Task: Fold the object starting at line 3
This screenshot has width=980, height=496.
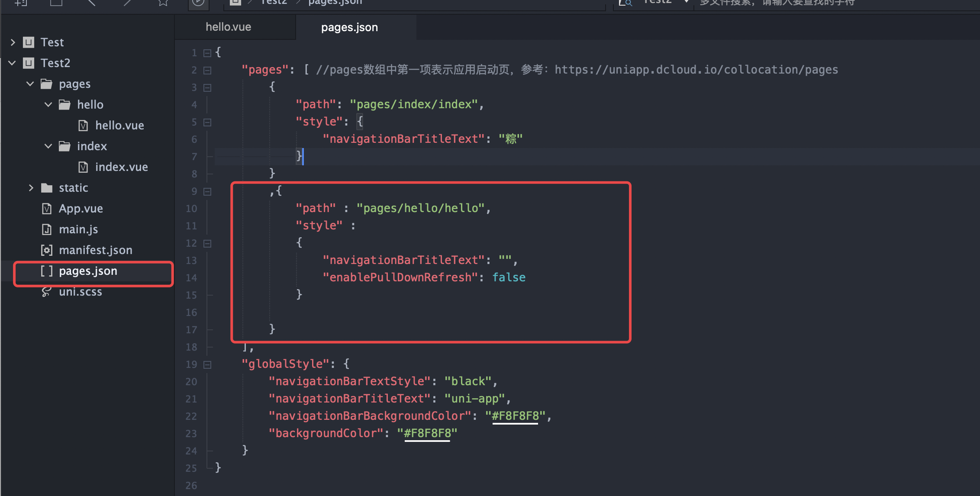Action: point(207,87)
